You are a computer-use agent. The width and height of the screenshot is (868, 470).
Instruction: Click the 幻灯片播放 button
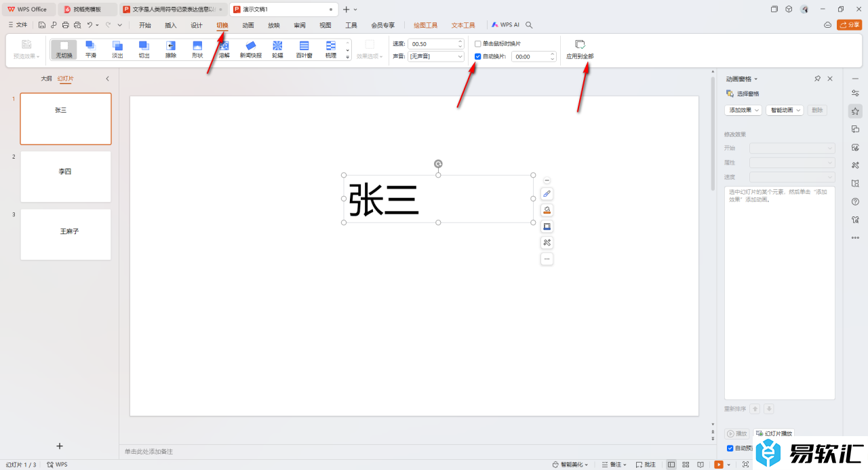pos(774,433)
